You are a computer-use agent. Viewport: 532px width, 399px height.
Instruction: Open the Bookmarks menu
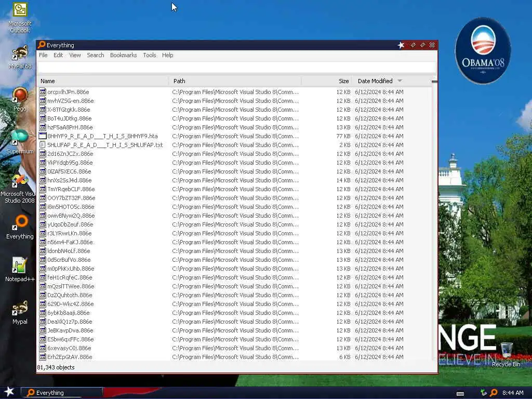123,55
